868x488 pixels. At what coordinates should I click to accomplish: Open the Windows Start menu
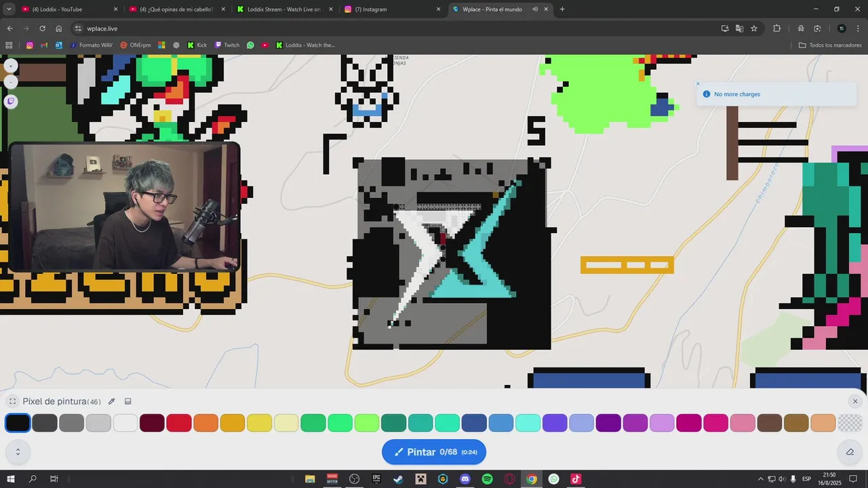pos(11,479)
